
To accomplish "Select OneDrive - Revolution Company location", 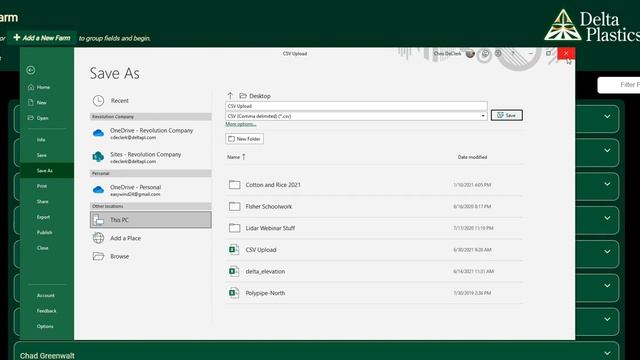I will click(x=151, y=133).
